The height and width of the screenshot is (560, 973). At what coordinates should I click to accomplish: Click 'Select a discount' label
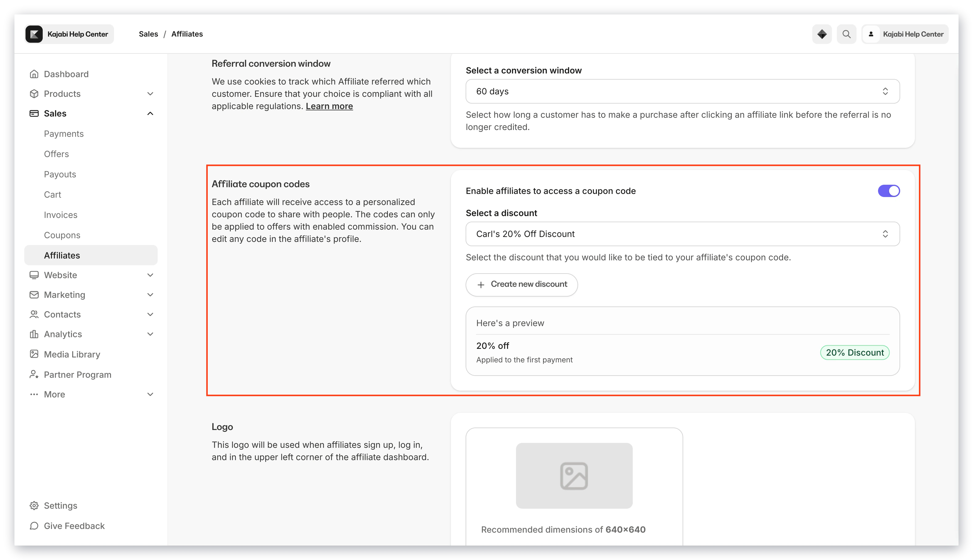pos(501,213)
